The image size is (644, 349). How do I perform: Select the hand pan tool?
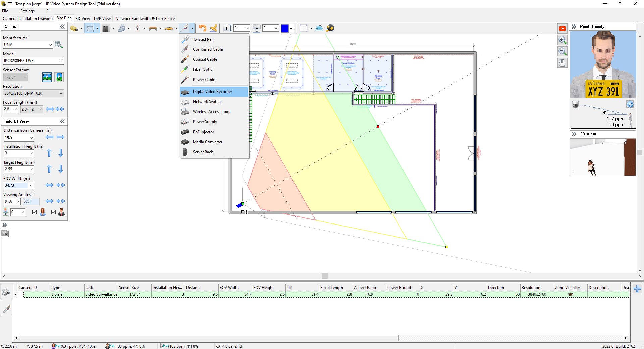562,63
